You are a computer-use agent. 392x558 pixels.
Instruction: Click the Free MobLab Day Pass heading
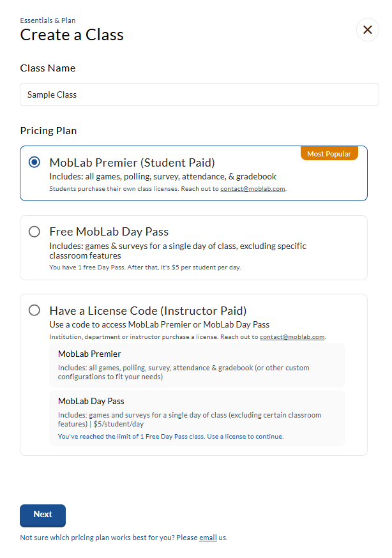(x=109, y=232)
